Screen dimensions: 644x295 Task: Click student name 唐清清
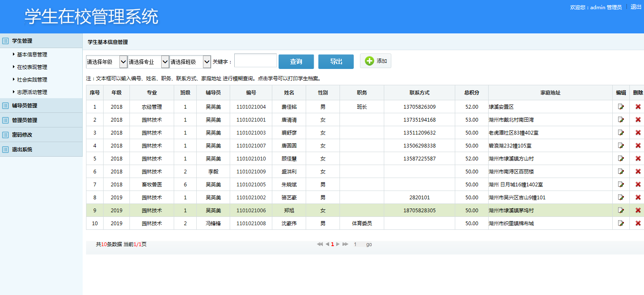point(289,120)
